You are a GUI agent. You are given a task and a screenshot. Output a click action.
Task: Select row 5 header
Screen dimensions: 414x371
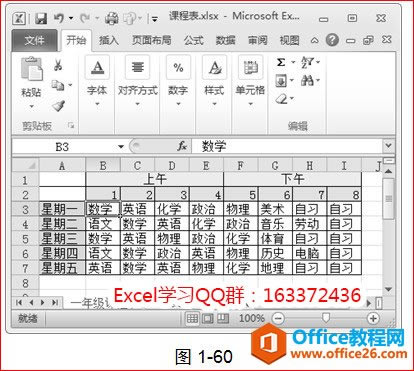[x=25, y=239]
